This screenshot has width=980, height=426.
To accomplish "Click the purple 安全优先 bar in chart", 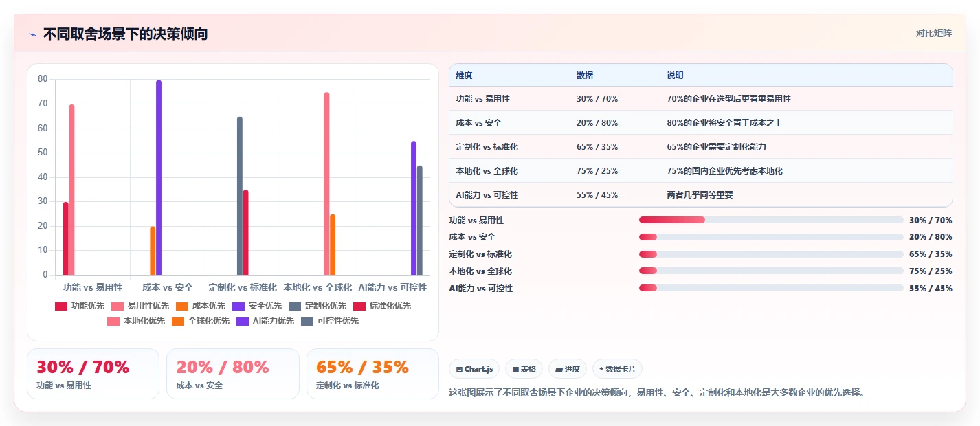I will click(159, 178).
